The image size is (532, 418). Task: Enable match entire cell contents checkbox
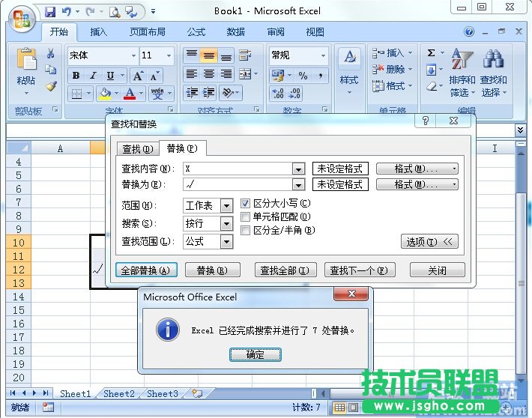point(246,217)
